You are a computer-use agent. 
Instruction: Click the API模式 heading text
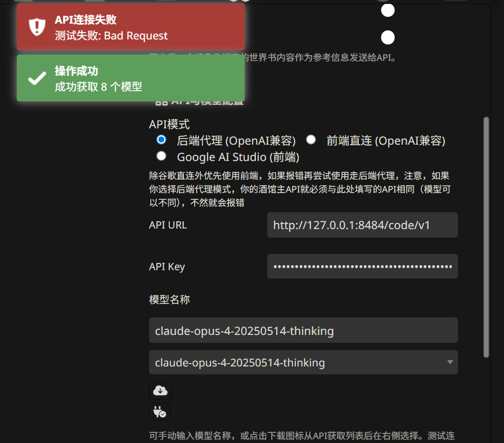(x=169, y=124)
